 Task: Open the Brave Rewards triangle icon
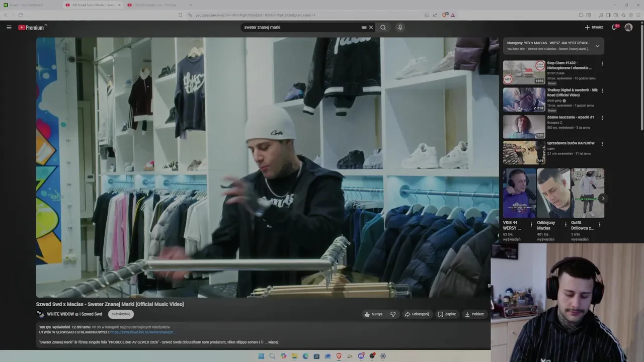(453, 15)
